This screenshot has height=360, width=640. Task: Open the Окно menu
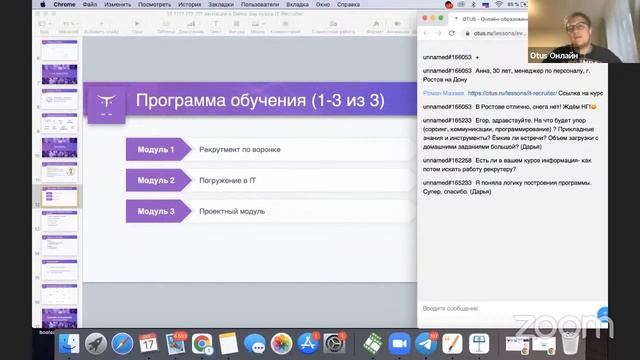322,4
